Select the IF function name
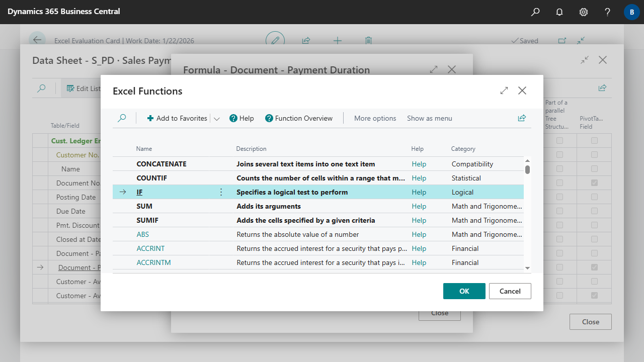Screen dimensions: 644x362 [140, 192]
